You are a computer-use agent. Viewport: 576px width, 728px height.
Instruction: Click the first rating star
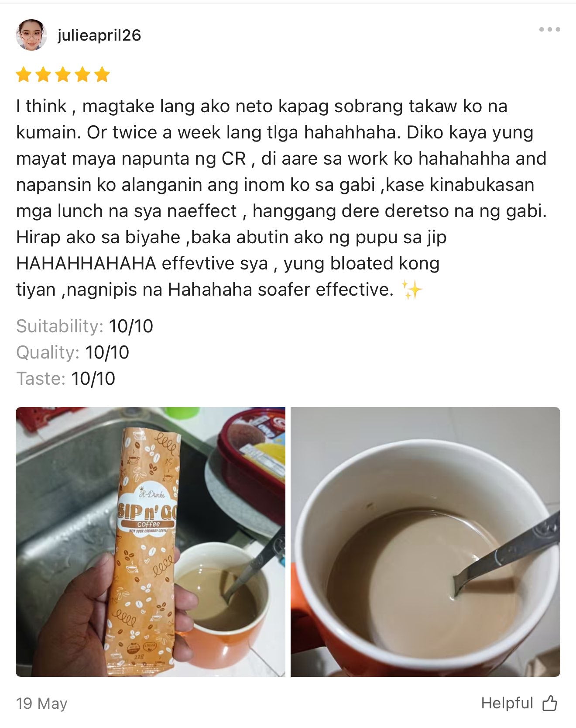pos(24,75)
